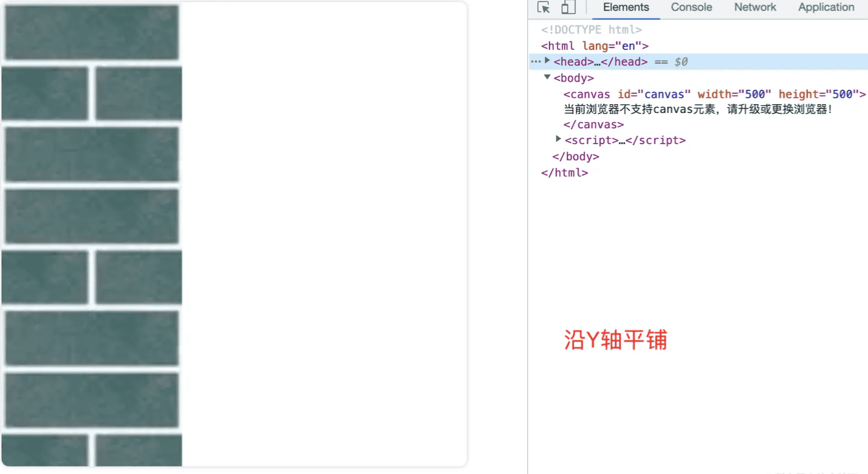Image resolution: width=868 pixels, height=474 pixels.
Task: Select the <body> opening tag text
Action: pos(573,78)
